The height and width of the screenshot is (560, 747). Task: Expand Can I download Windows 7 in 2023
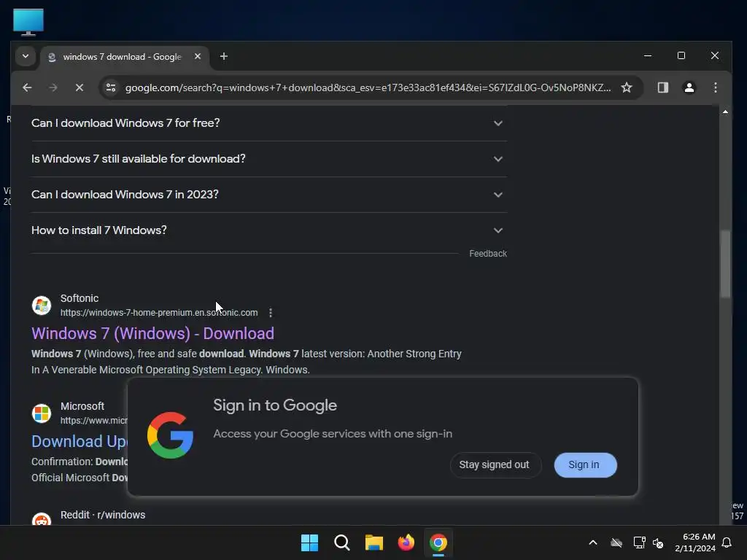tap(269, 194)
